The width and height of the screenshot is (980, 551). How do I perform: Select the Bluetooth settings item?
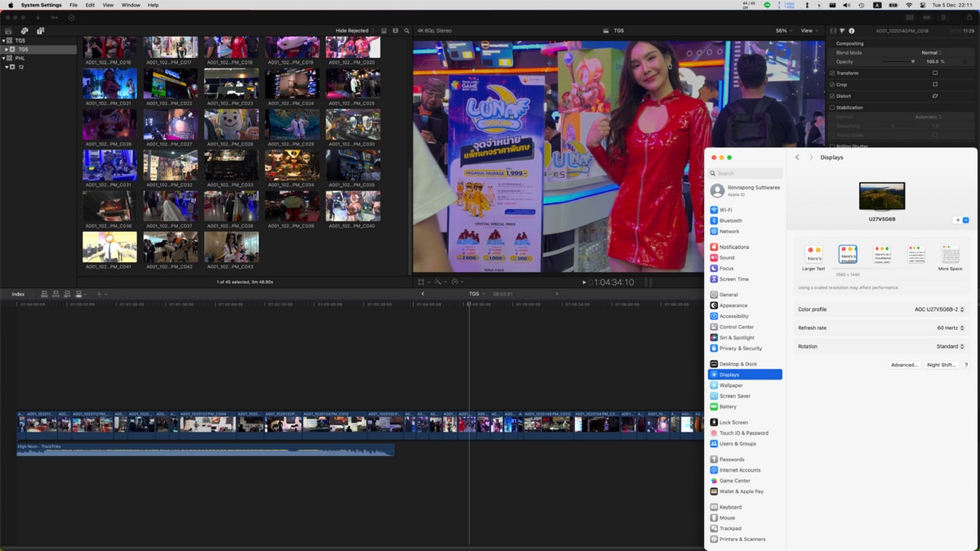730,220
